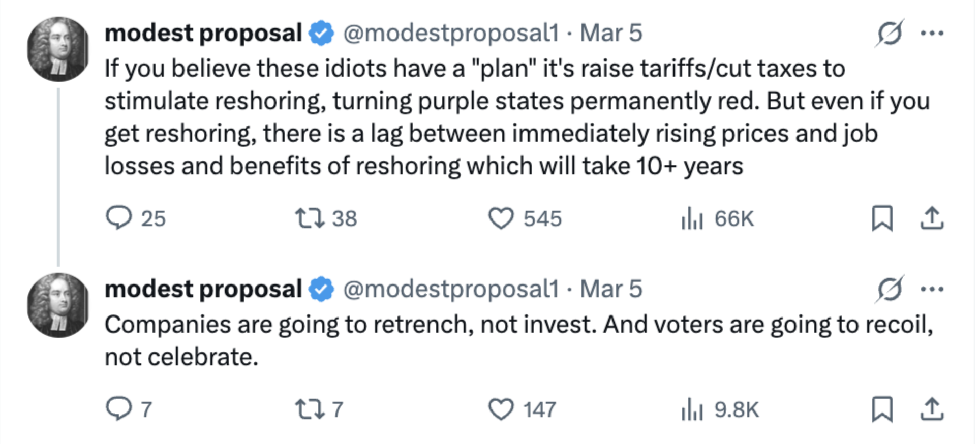Image resolution: width=980 pixels, height=444 pixels.
Task: Open the Mar 5 timestamp on second tweet
Action: click(x=611, y=289)
